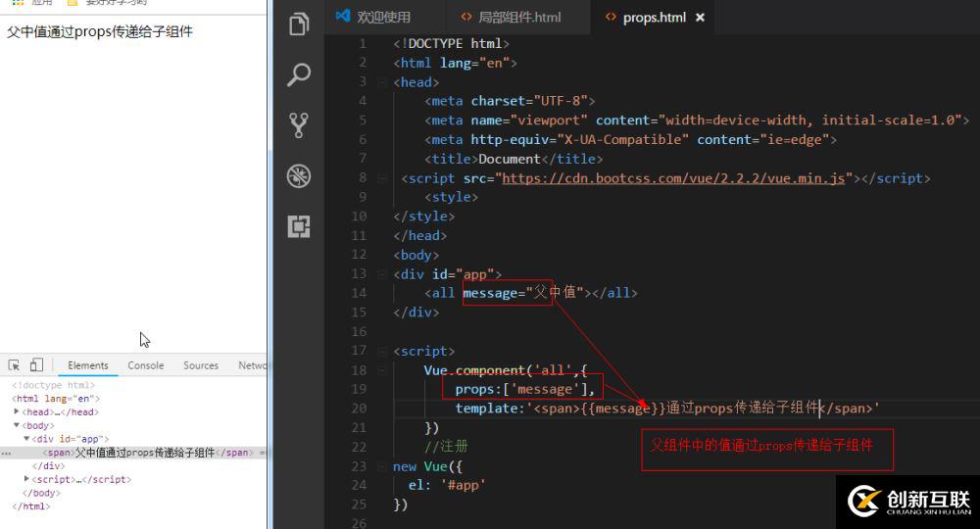Open the Search magnifier in the activity bar
Viewport: 980px width, 529px height.
(299, 74)
